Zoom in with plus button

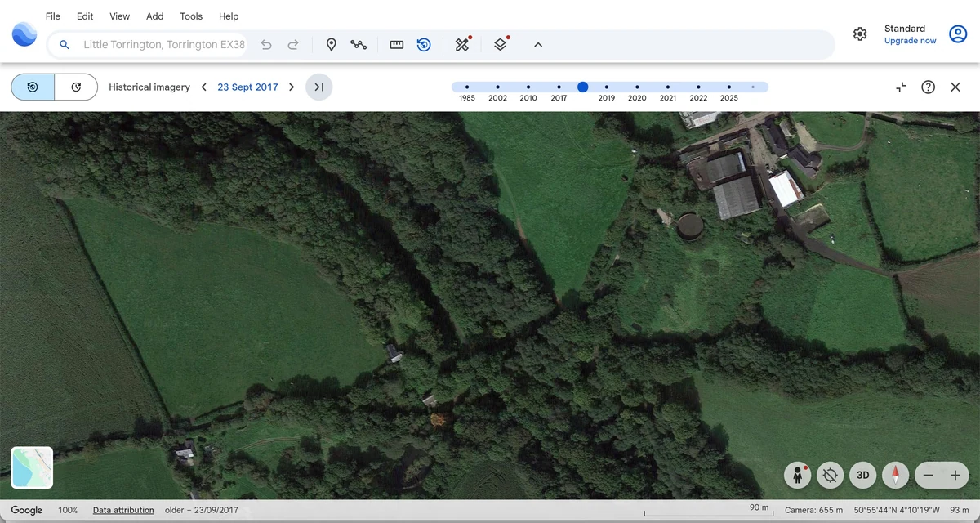tap(955, 475)
